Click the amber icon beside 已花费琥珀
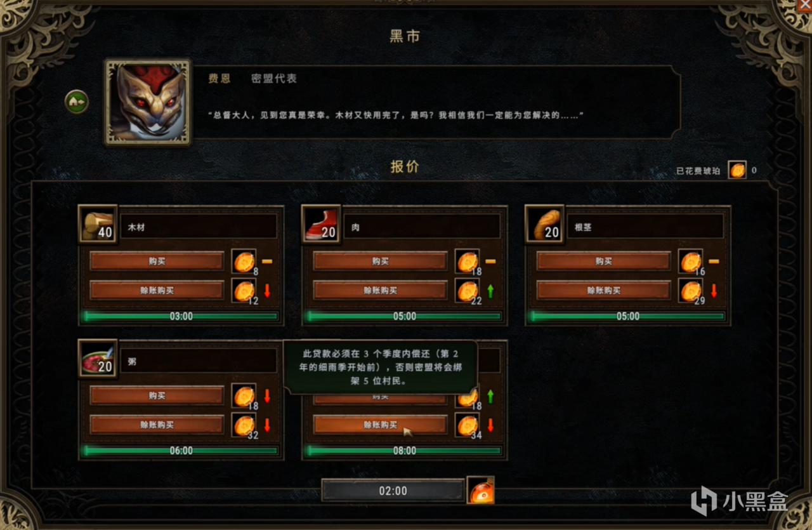 pyautogui.click(x=737, y=170)
